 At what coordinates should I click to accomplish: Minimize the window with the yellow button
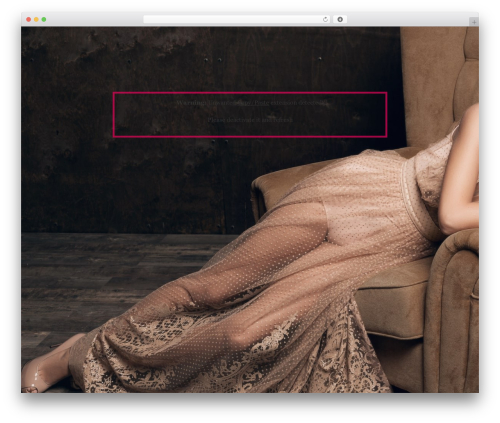pos(36,20)
